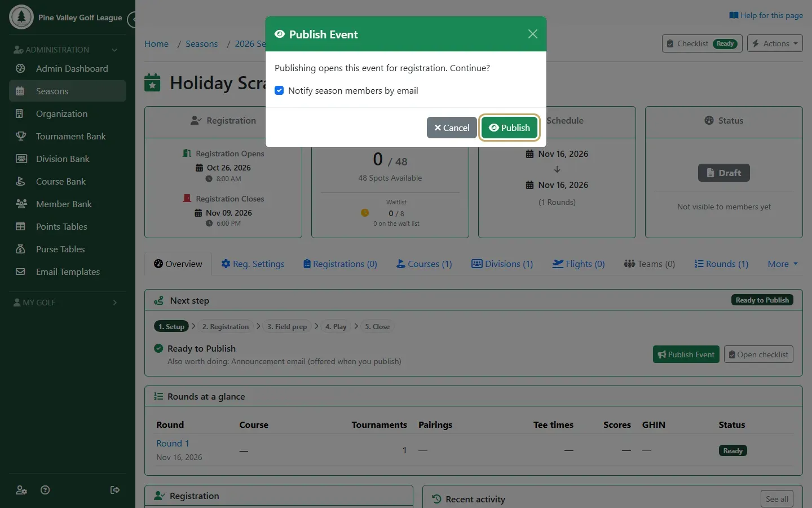Open the Member Bank sidebar item
The width and height of the screenshot is (812, 508).
pyautogui.click(x=68, y=204)
